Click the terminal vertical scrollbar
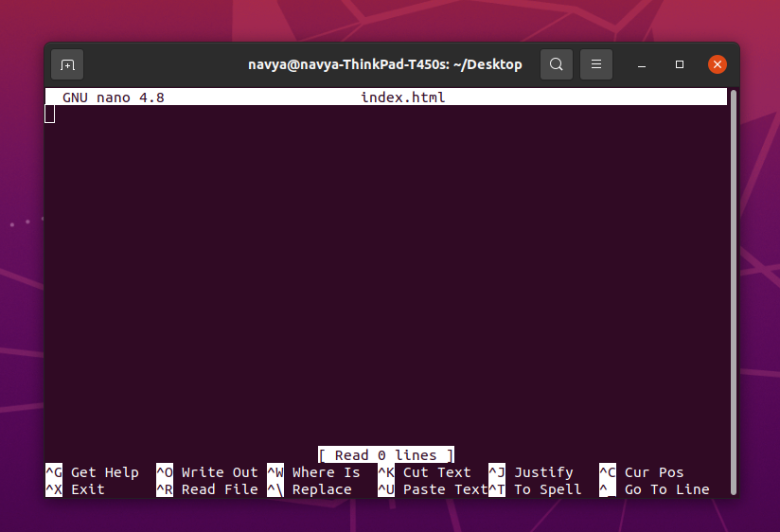Viewport: 780px width, 532px height. pos(734,293)
